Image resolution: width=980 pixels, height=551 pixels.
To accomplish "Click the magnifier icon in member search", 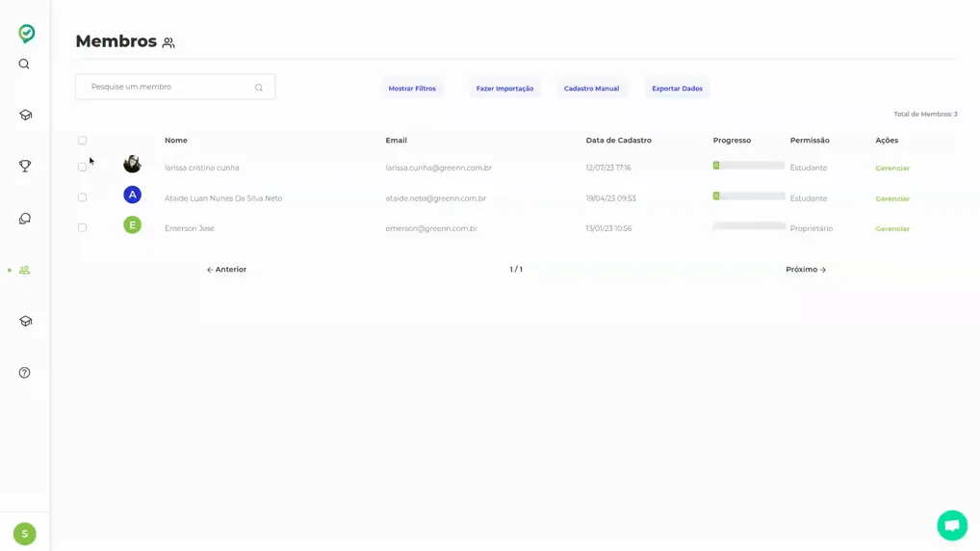I will [259, 88].
